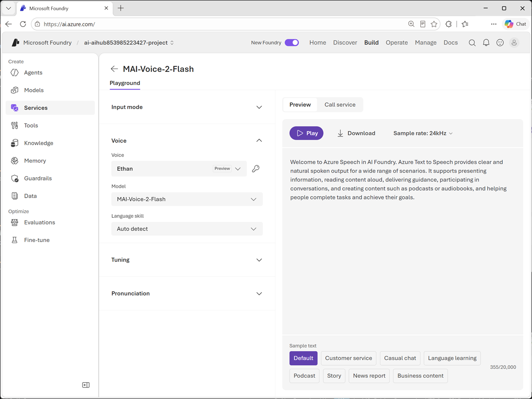Play the speech sample
The image size is (532, 399).
tap(306, 133)
